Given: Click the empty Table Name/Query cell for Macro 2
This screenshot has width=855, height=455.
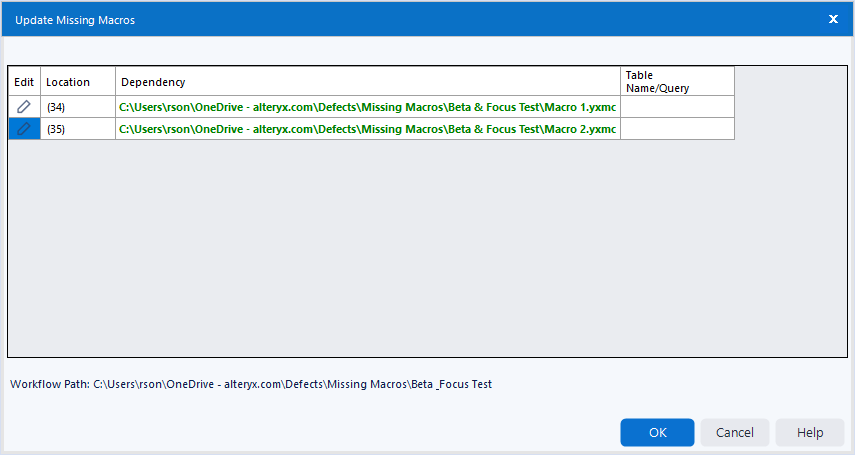Looking at the screenshot, I should pos(677,129).
